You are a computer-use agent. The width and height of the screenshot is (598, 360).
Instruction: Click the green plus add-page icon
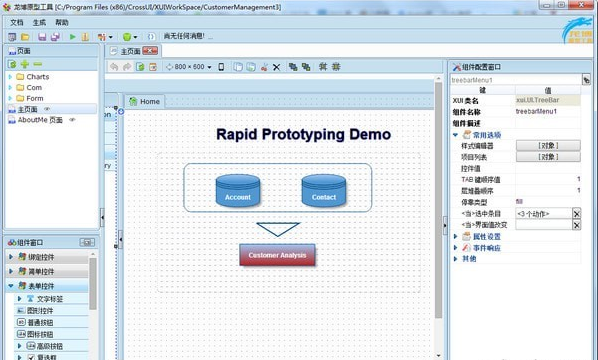click(25, 64)
